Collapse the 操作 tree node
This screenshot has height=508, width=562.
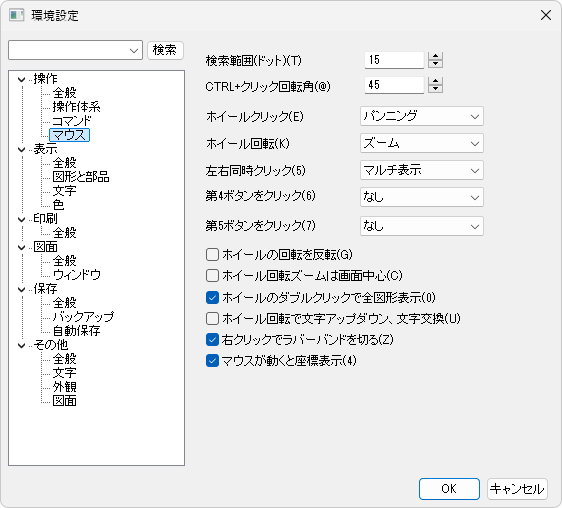(22, 80)
